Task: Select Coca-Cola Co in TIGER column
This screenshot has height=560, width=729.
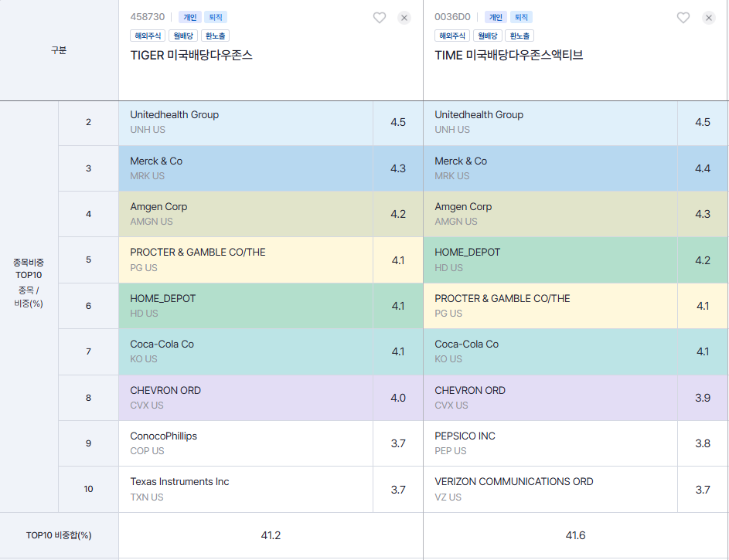Action: coord(246,351)
